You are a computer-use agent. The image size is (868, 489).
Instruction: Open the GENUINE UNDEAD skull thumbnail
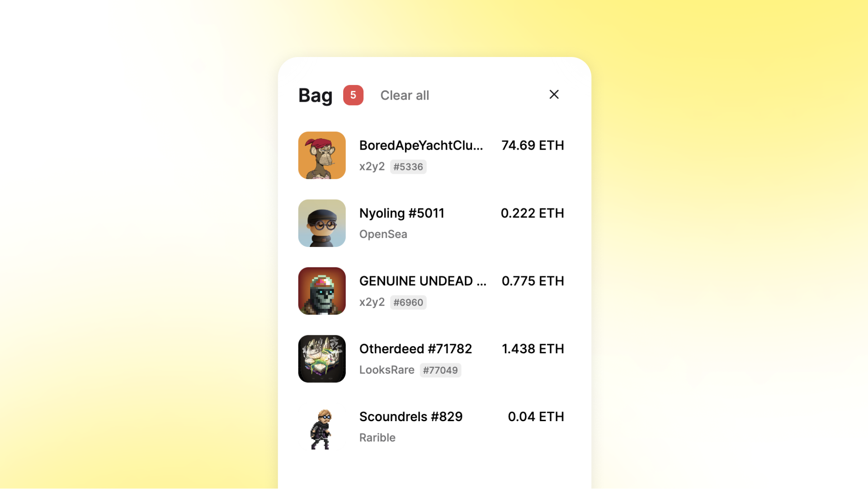[322, 291]
